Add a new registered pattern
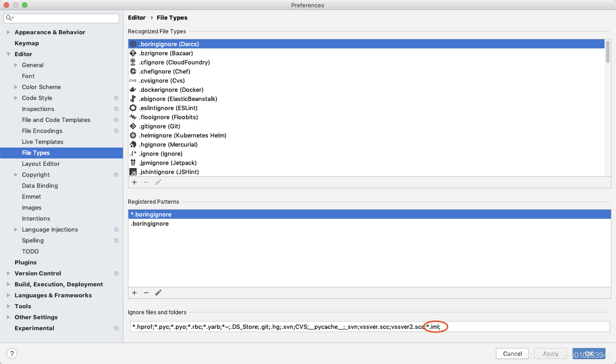Image resolution: width=616 pixels, height=364 pixels. 134,293
